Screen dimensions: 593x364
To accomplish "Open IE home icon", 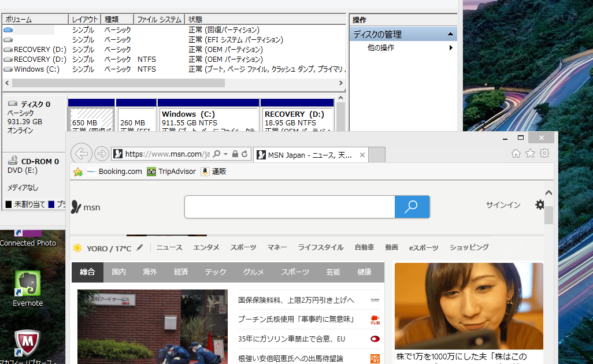I will click(x=516, y=153).
